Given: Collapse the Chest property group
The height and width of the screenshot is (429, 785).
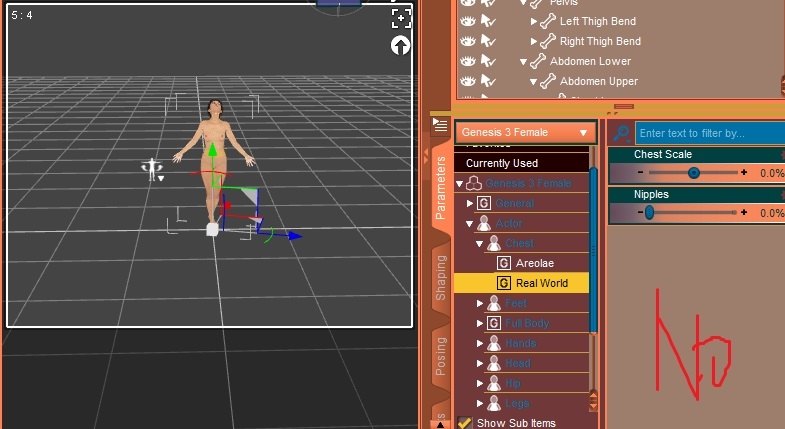Looking at the screenshot, I should point(480,244).
